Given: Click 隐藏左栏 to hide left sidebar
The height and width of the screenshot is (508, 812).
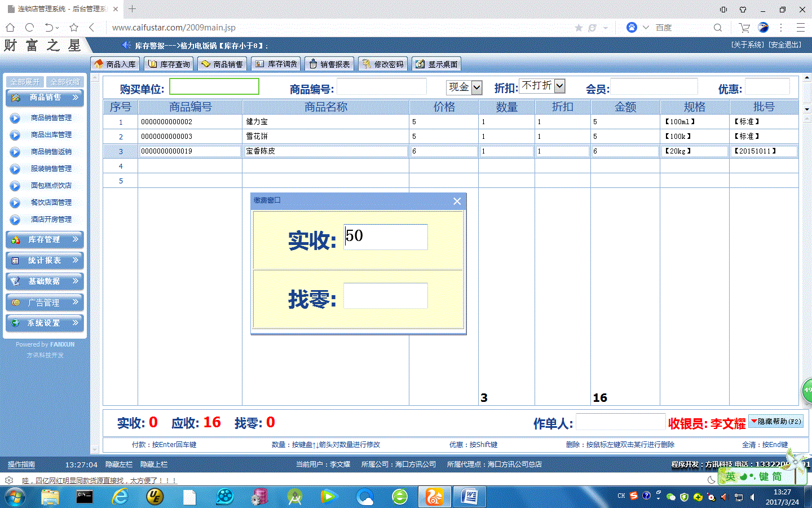Looking at the screenshot, I should coord(119,465).
